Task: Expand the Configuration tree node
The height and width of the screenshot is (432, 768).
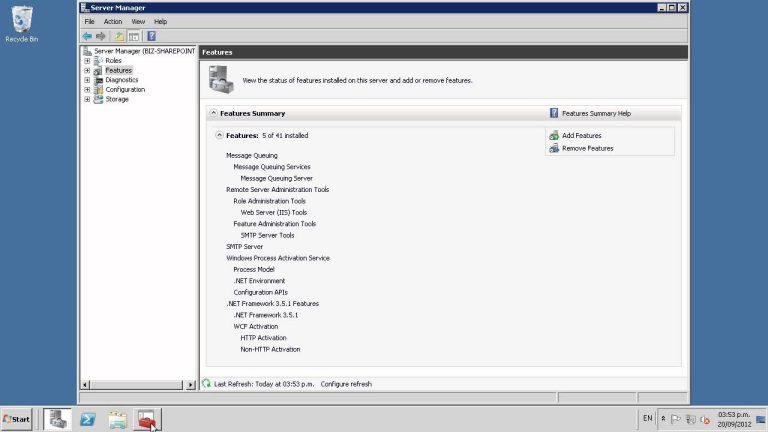Action: (x=87, y=90)
